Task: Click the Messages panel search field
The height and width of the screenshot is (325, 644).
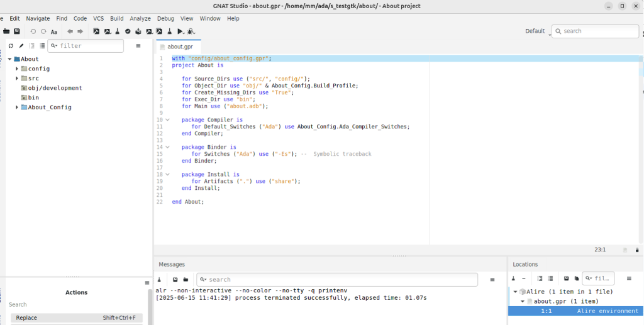Action: click(337, 280)
